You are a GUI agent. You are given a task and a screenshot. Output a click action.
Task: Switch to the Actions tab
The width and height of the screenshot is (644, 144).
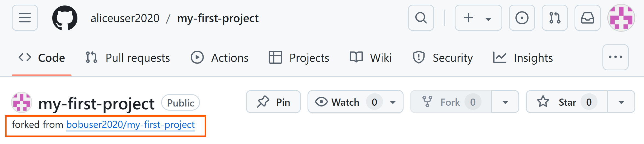(x=220, y=58)
